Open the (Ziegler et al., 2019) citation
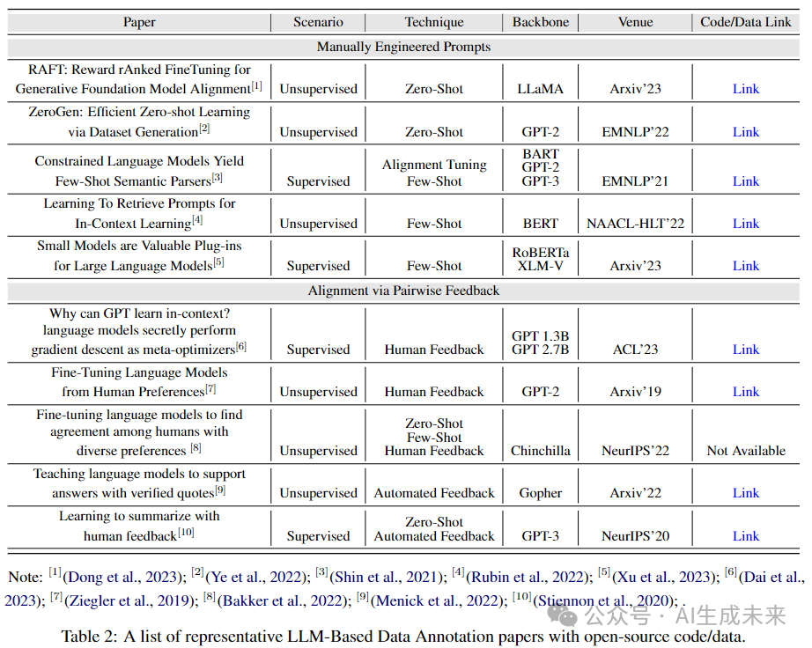 click(131, 600)
